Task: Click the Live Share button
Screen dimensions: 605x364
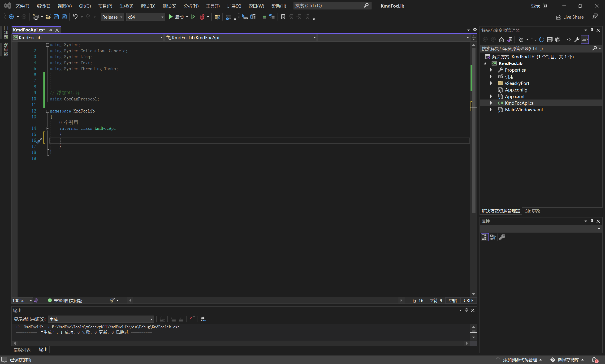Action: (570, 17)
